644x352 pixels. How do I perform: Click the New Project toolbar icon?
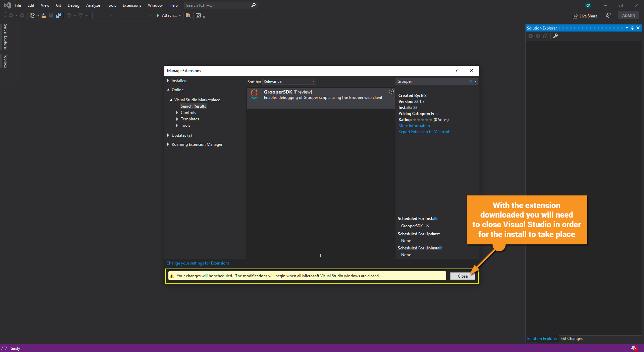point(33,15)
